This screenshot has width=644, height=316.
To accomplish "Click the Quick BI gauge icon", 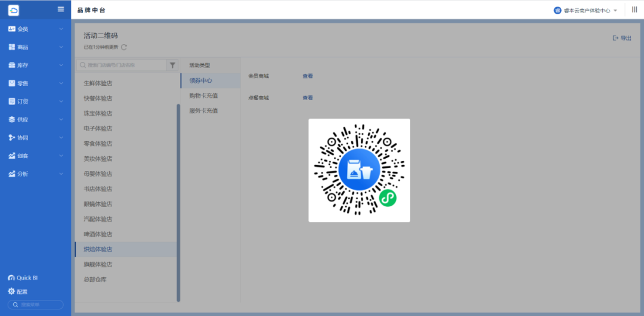I will (11, 278).
